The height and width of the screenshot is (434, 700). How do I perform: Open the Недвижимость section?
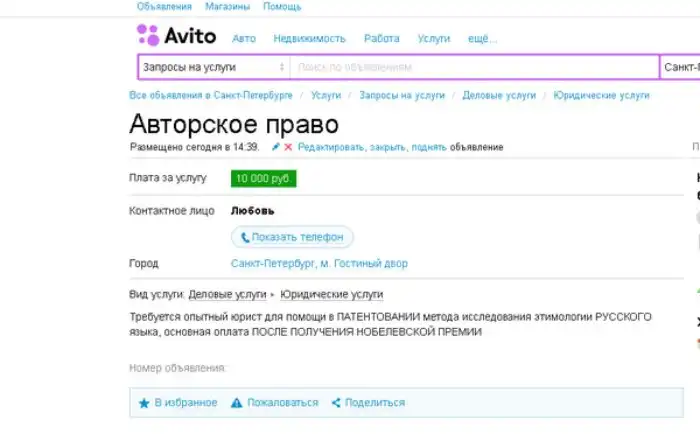point(309,38)
